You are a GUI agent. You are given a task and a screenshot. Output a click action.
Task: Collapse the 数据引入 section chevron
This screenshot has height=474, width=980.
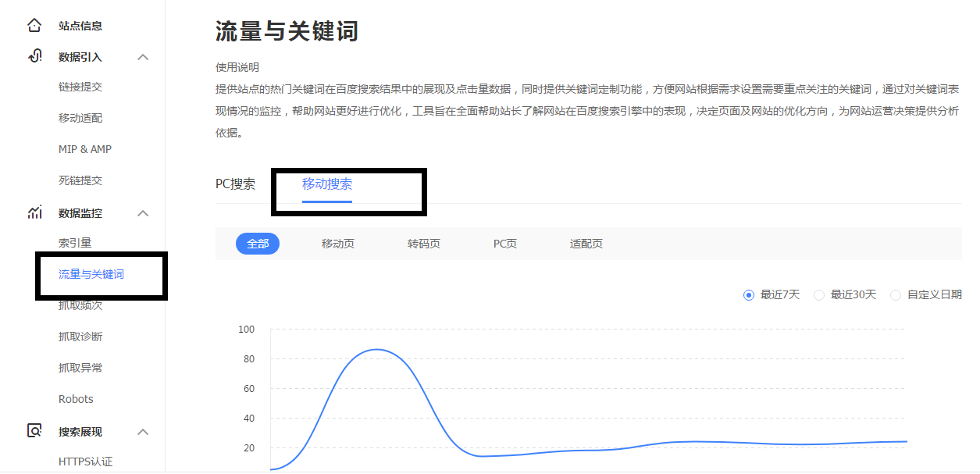[143, 57]
